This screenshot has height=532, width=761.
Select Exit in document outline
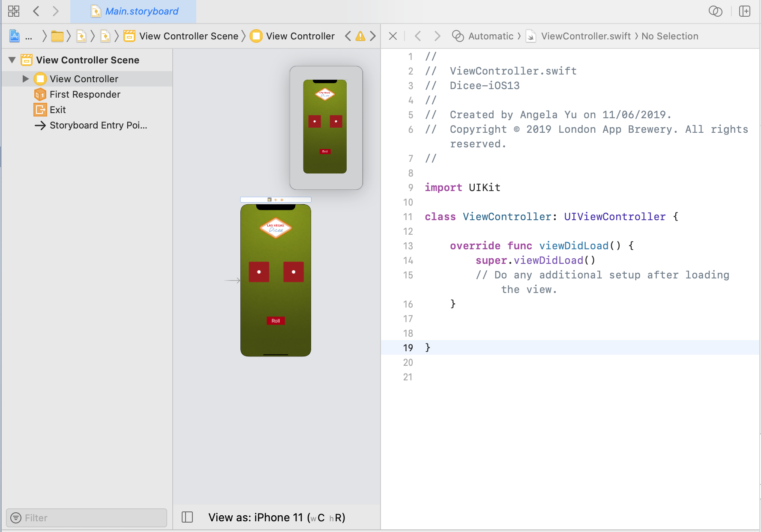point(57,110)
